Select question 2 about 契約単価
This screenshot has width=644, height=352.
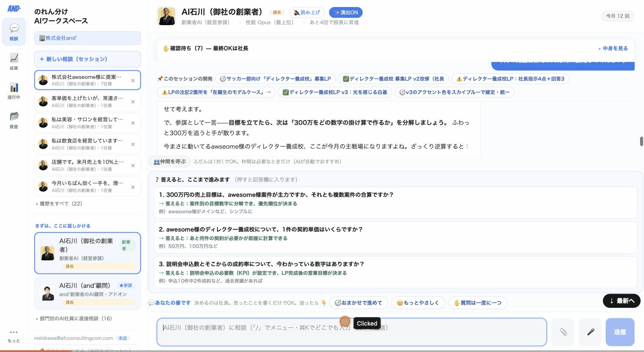click(x=396, y=237)
